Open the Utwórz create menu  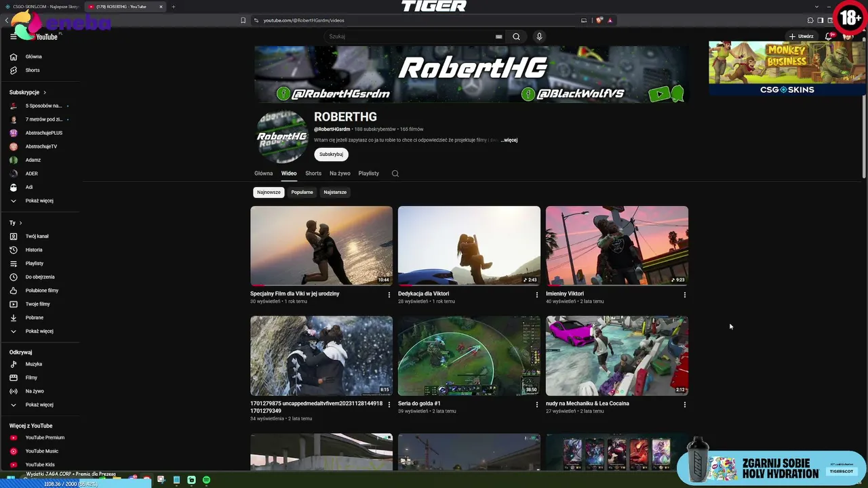[x=801, y=37]
